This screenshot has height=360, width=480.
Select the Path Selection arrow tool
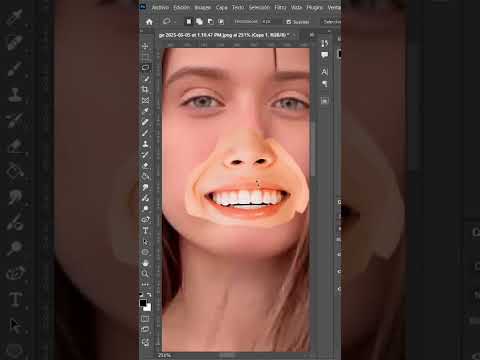145,242
